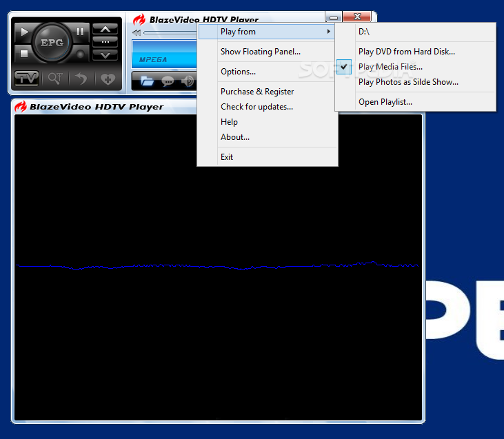Open Help from the context menu

267,122
